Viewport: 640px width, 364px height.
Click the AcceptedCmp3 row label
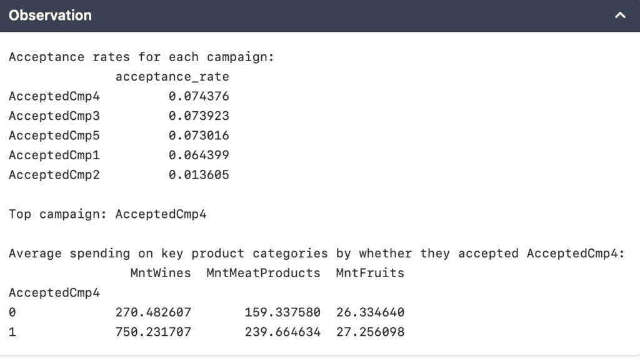click(x=54, y=116)
